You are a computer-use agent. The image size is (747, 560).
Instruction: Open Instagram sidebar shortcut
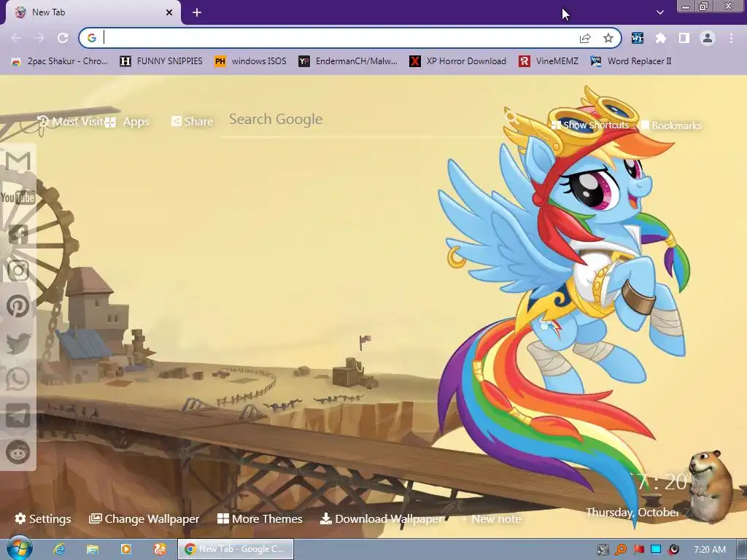coord(18,270)
